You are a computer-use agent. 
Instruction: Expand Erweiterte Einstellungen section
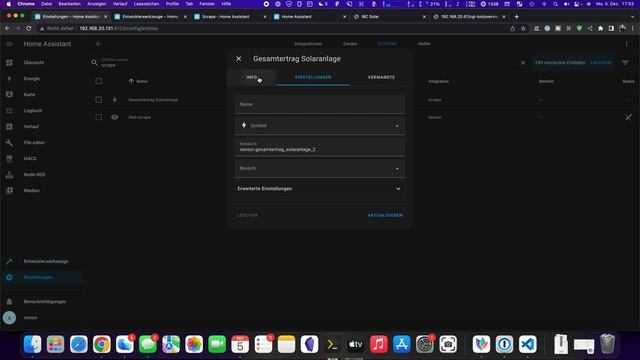tap(319, 189)
